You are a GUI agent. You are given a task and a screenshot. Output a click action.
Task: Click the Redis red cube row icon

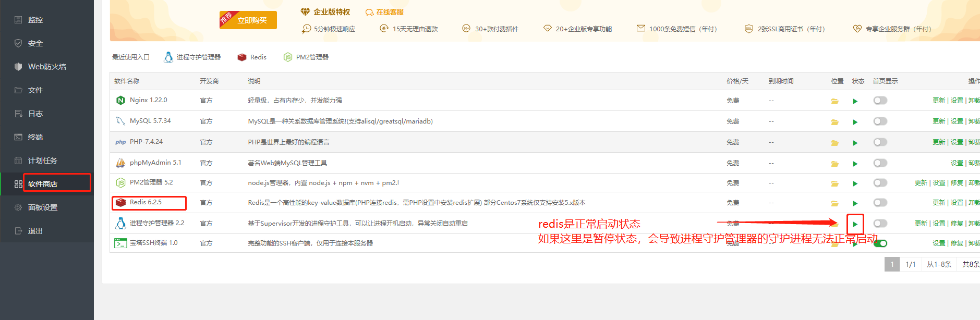pyautogui.click(x=120, y=202)
